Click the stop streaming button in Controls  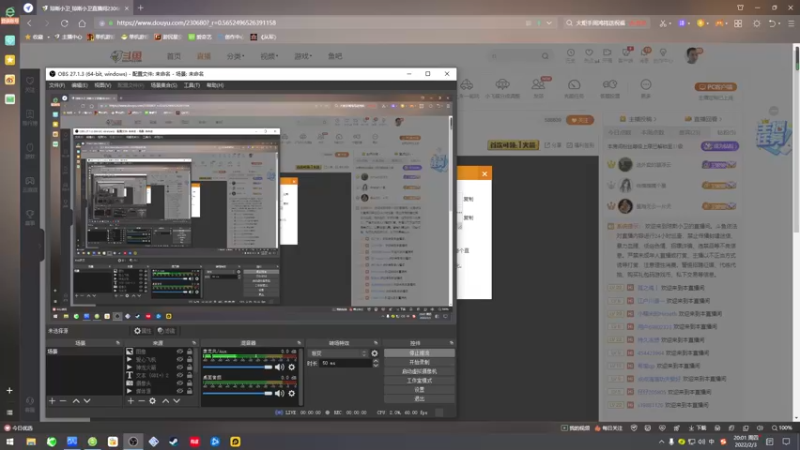(x=419, y=353)
